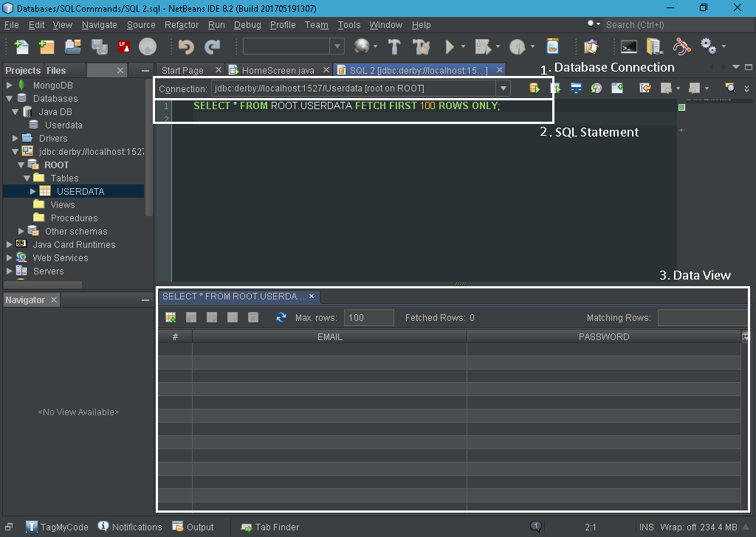Click the Save All toolbar icon

[100, 46]
